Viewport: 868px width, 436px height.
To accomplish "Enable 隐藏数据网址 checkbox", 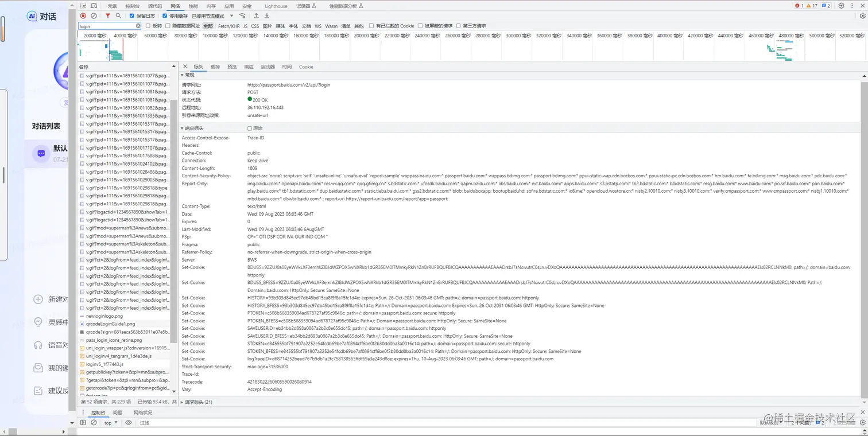I will [x=168, y=26].
